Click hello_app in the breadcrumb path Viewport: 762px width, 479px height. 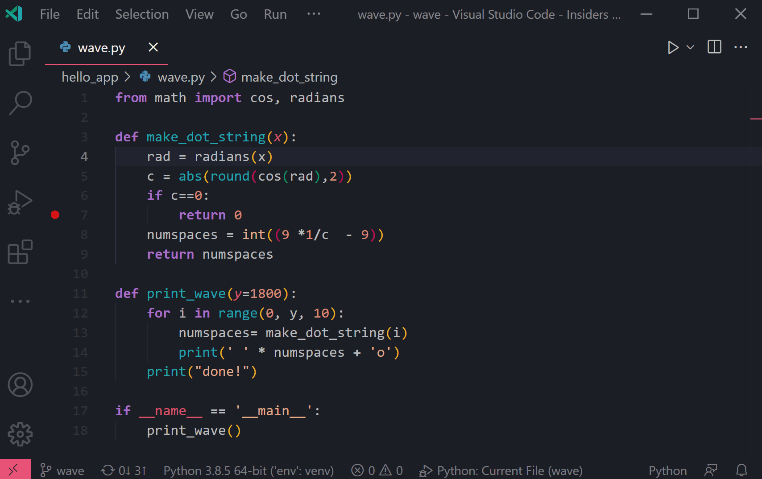pos(89,77)
